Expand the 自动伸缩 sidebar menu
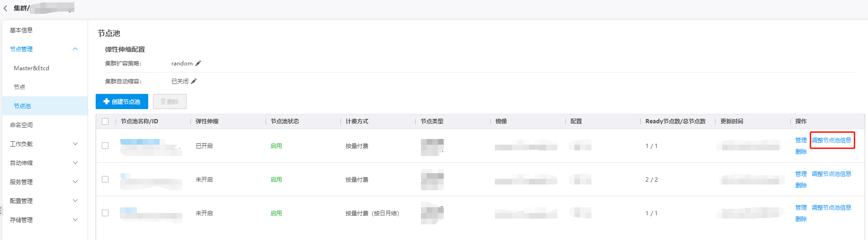This screenshot has height=240, width=868. [x=75, y=163]
